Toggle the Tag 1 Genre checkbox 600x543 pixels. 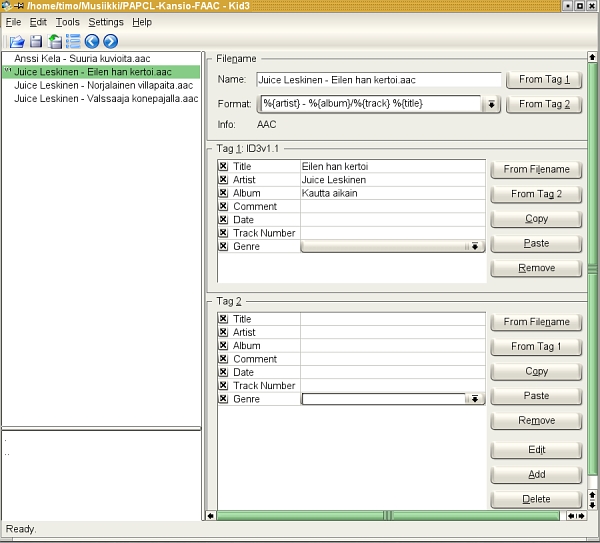pyautogui.click(x=223, y=246)
